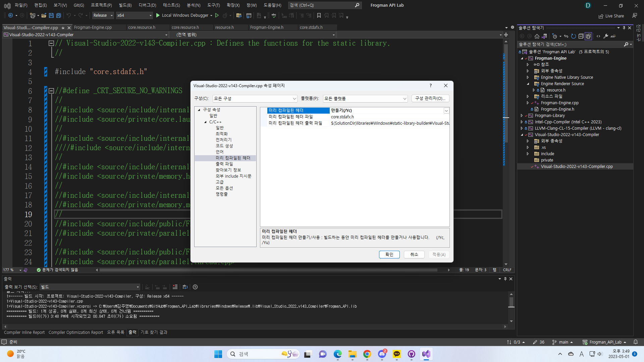Collapse 구성 속성 tree node in dialog
Image resolution: width=644 pixels, height=362 pixels.
click(x=199, y=110)
